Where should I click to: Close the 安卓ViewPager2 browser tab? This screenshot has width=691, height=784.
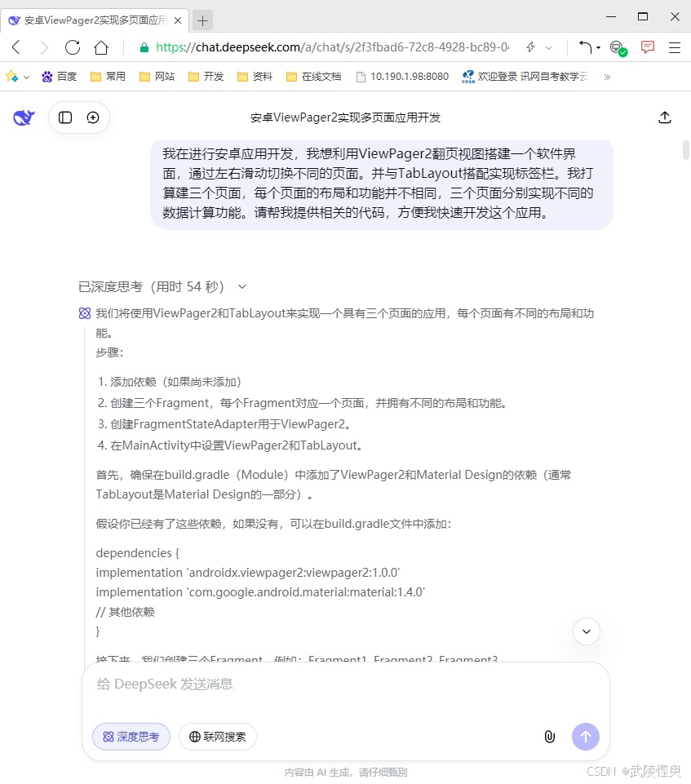[178, 20]
